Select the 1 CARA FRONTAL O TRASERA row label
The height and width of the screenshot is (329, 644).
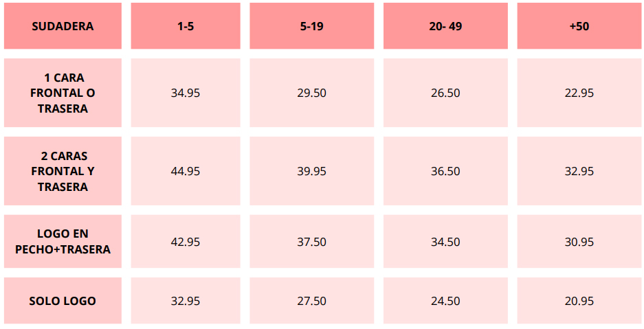63,93
